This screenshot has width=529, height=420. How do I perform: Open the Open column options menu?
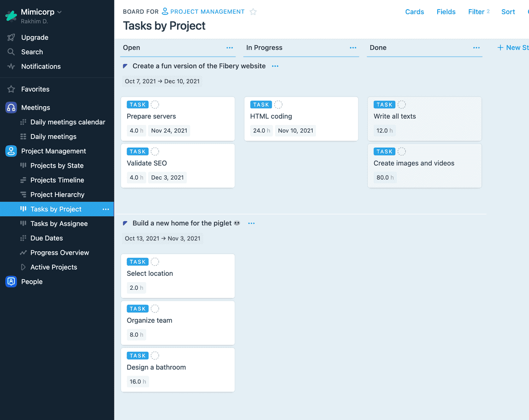click(229, 48)
